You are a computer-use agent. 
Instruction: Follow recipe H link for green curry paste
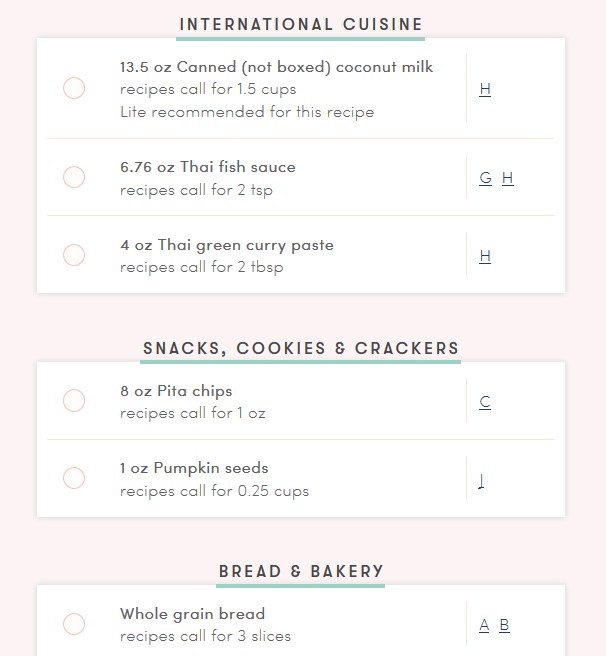485,256
